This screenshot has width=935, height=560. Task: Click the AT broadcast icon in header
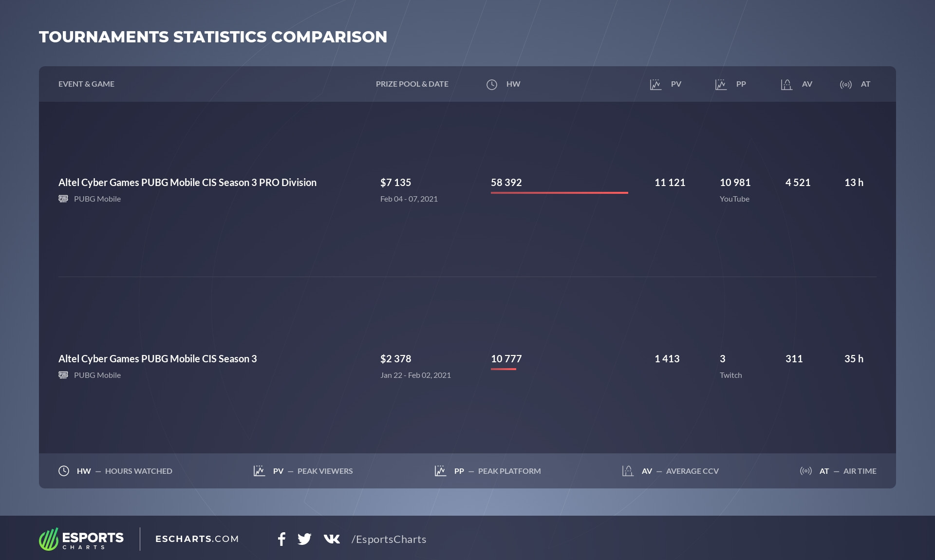(845, 85)
